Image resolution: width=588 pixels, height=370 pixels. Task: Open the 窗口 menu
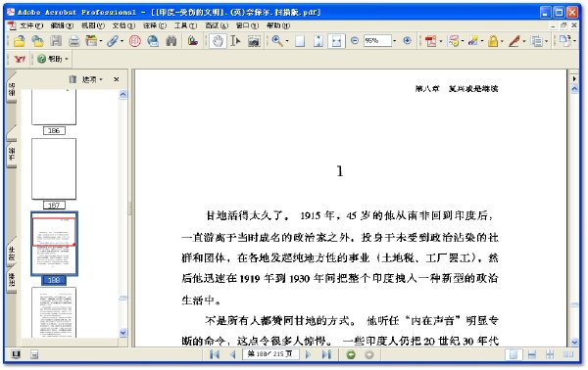tap(247, 25)
